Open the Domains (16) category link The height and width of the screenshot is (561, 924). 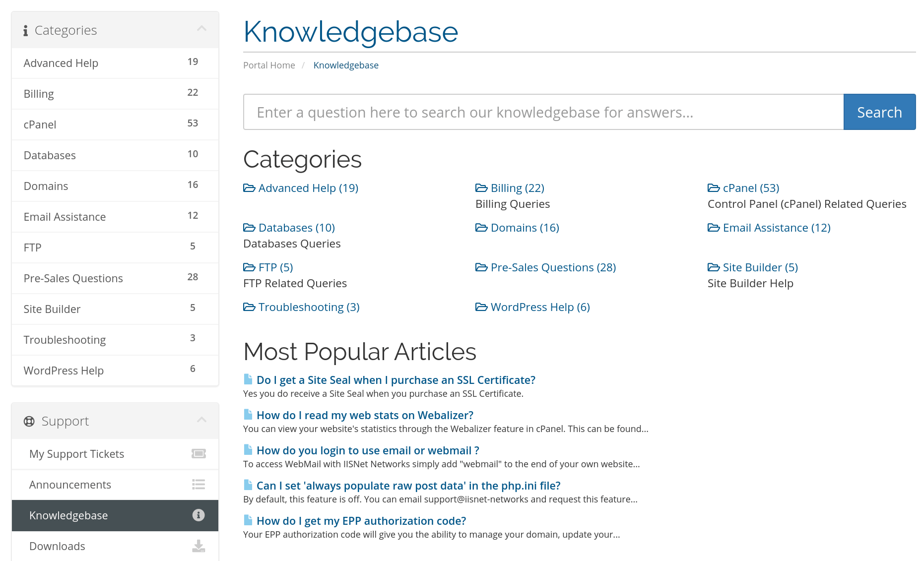pos(525,228)
